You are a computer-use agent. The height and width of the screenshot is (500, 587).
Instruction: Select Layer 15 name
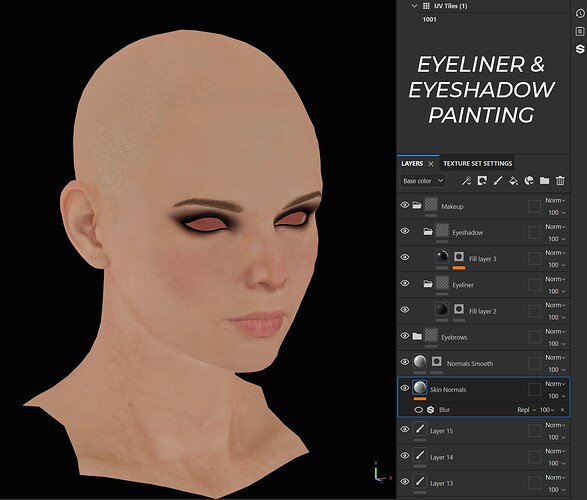(x=441, y=431)
